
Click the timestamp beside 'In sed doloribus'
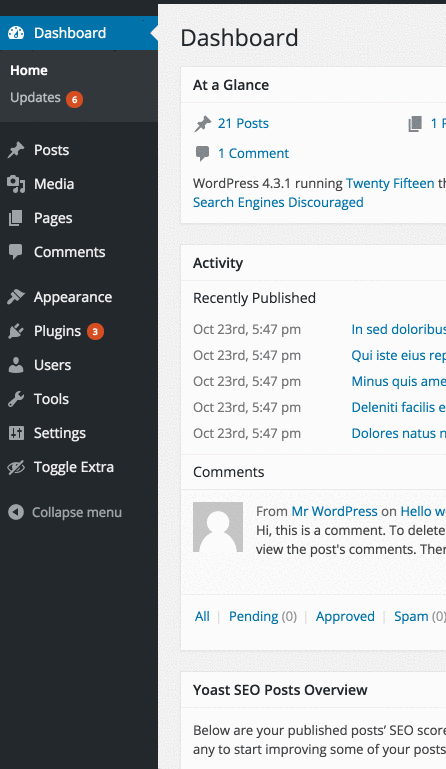coord(247,330)
